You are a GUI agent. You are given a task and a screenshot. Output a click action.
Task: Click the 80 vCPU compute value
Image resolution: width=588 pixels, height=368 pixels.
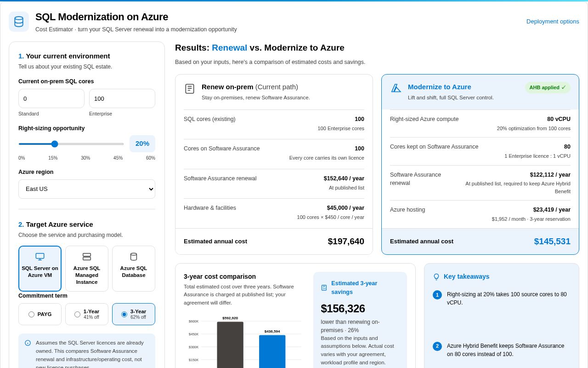click(559, 119)
